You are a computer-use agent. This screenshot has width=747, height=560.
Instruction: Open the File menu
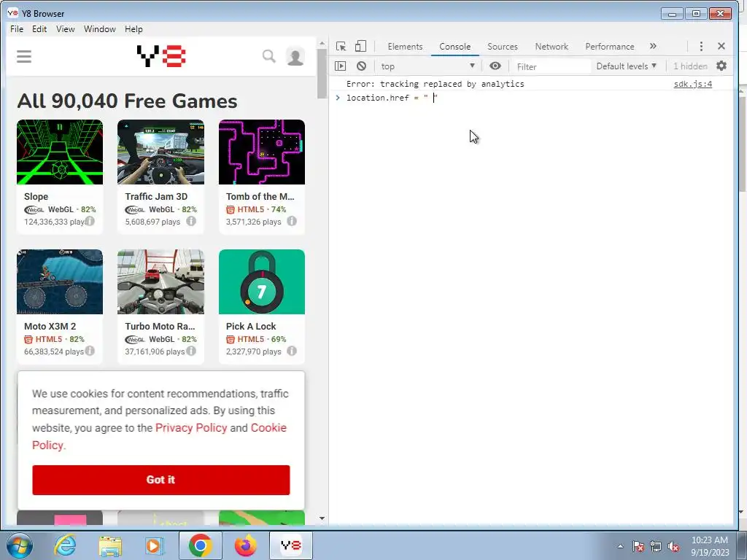click(17, 29)
